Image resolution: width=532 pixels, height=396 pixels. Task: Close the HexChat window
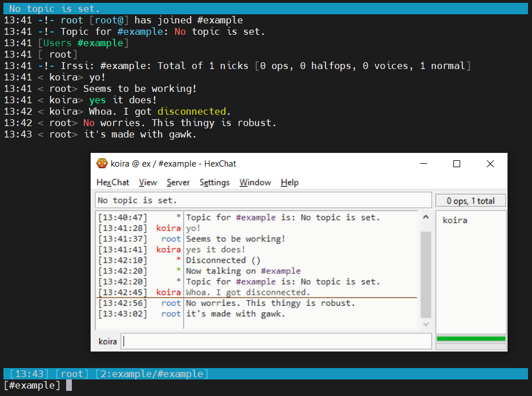click(490, 164)
